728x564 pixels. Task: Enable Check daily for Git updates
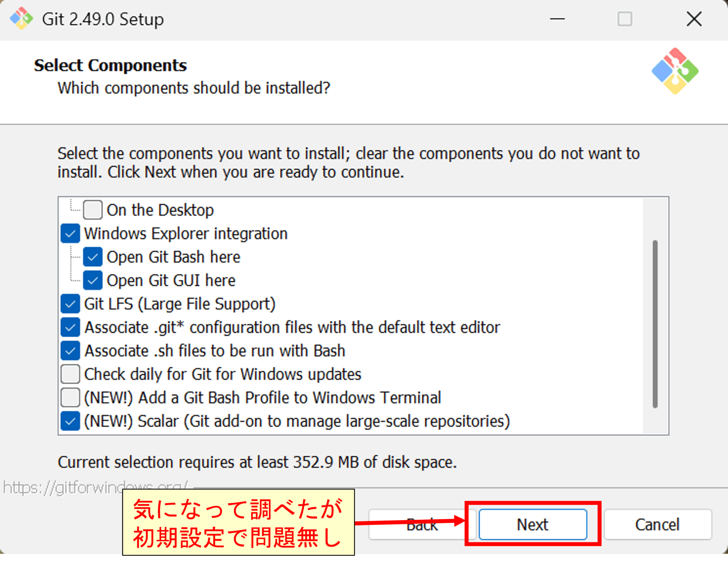click(70, 374)
